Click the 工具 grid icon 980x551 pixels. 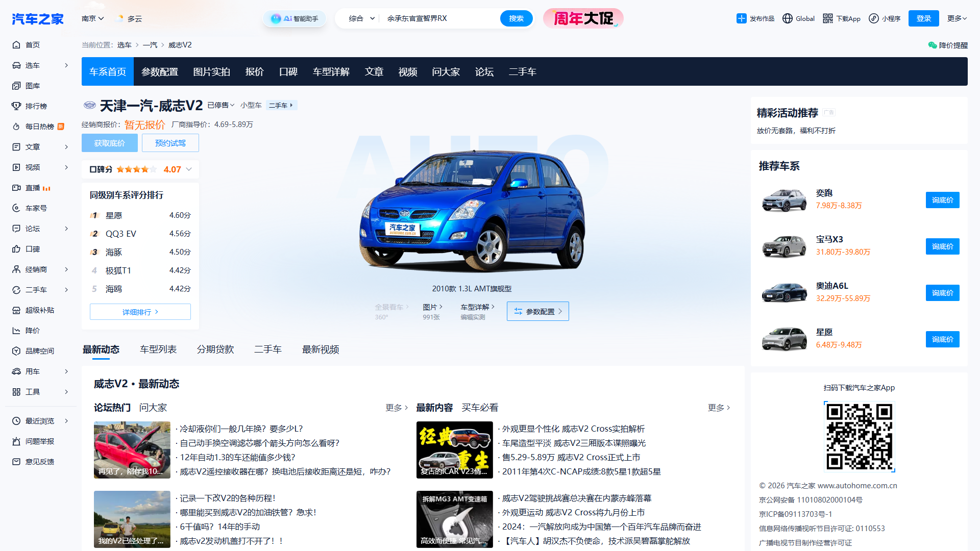point(16,392)
